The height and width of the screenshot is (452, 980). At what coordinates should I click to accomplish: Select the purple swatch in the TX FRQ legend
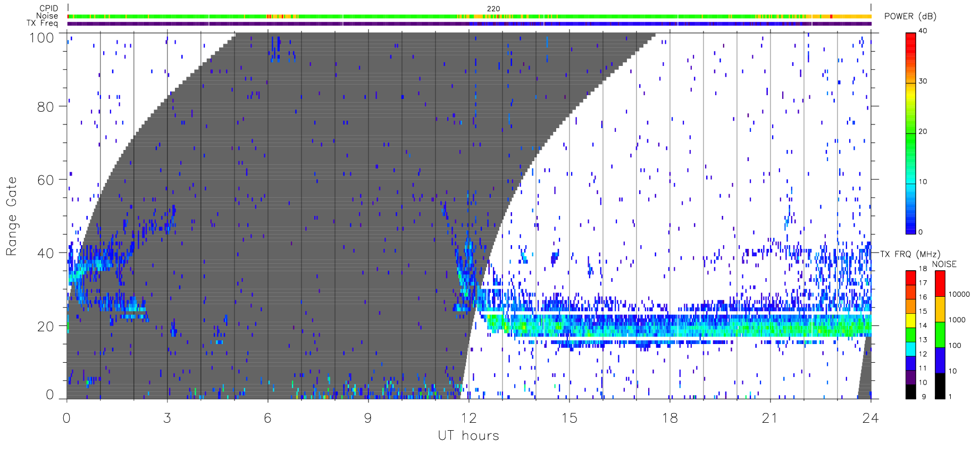tap(911, 378)
